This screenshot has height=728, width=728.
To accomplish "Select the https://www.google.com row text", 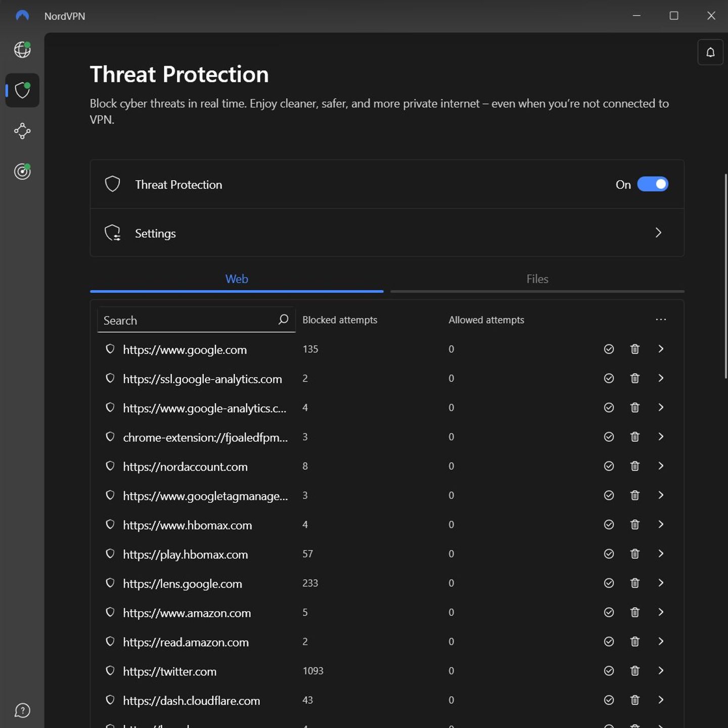I will [185, 350].
